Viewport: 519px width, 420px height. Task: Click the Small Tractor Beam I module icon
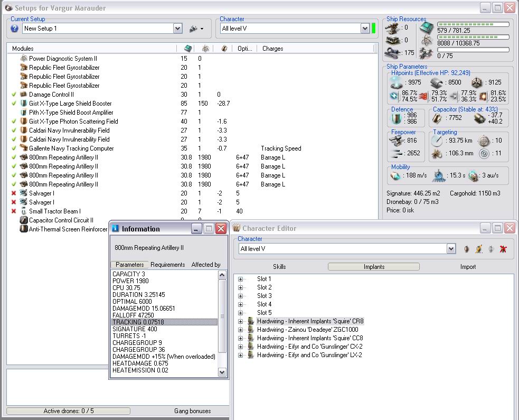[x=24, y=211]
